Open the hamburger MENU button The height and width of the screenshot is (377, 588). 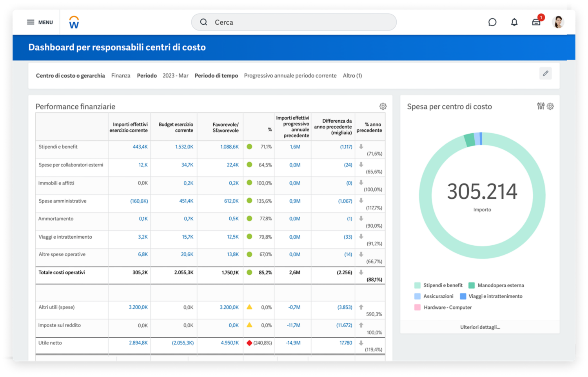(x=40, y=22)
